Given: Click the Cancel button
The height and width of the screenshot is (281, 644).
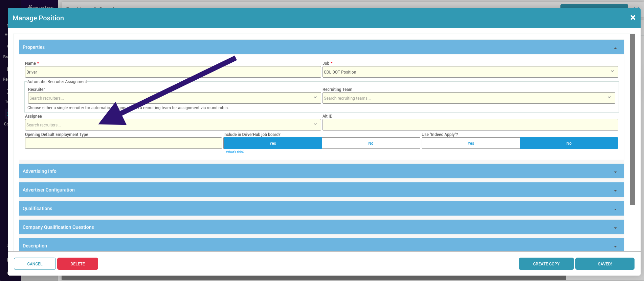Looking at the screenshot, I should (x=35, y=264).
